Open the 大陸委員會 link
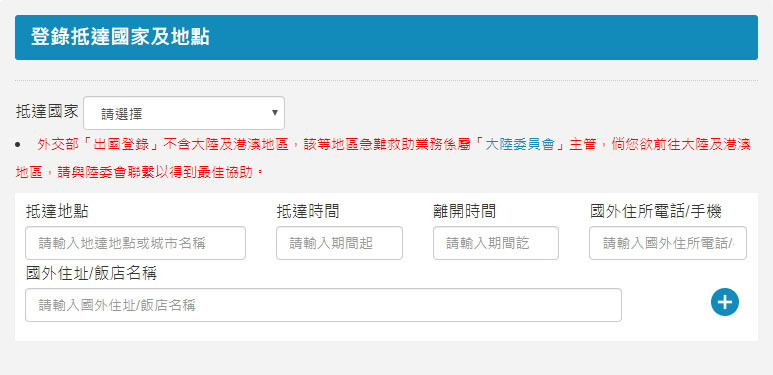This screenshot has height=375, width=773. pyautogui.click(x=521, y=145)
